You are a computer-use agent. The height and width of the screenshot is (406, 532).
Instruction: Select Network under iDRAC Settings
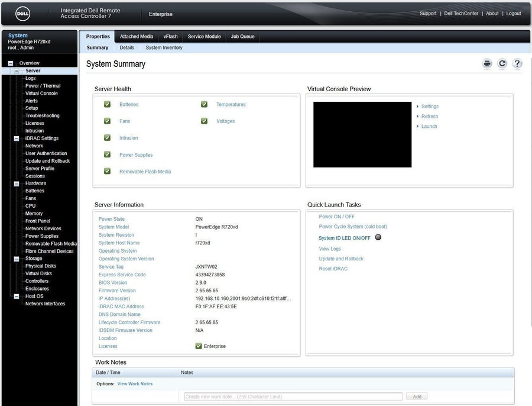coord(34,146)
